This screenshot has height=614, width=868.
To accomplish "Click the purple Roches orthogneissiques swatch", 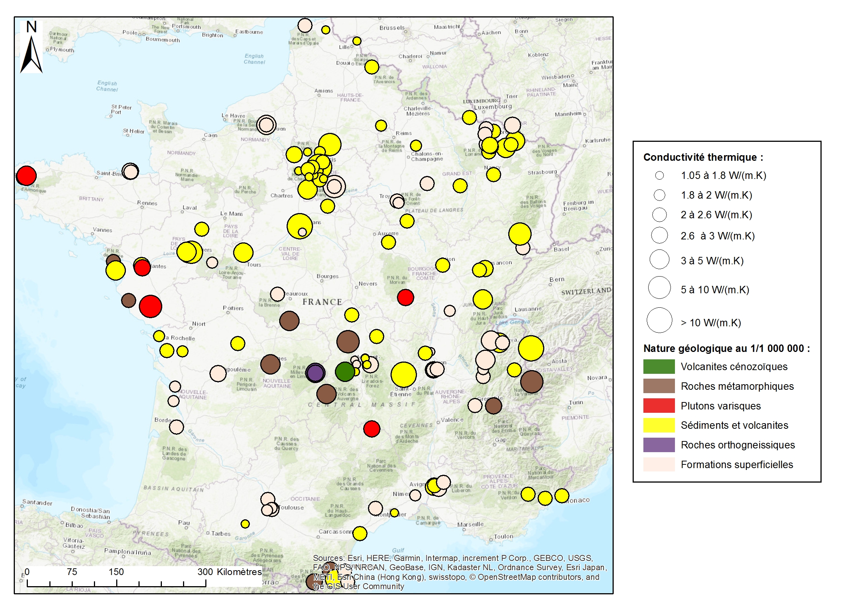I will [659, 445].
